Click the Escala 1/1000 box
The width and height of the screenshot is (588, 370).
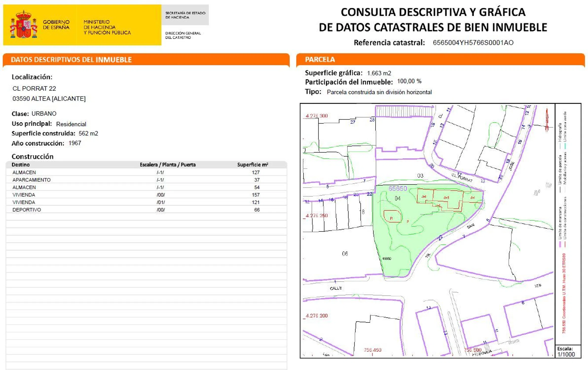click(568, 351)
